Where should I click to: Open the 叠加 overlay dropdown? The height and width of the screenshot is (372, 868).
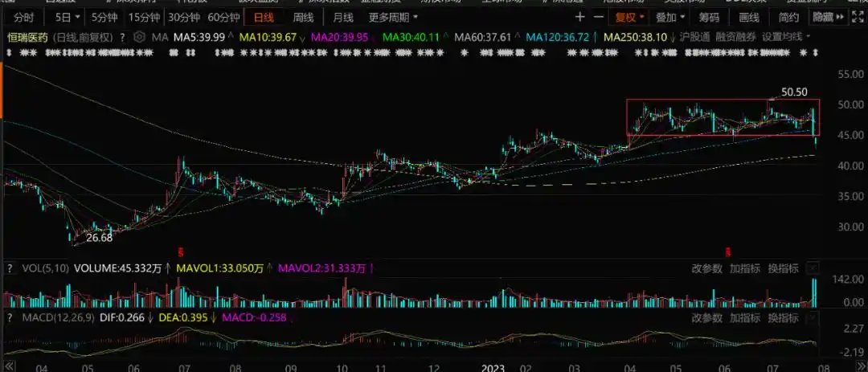point(670,18)
